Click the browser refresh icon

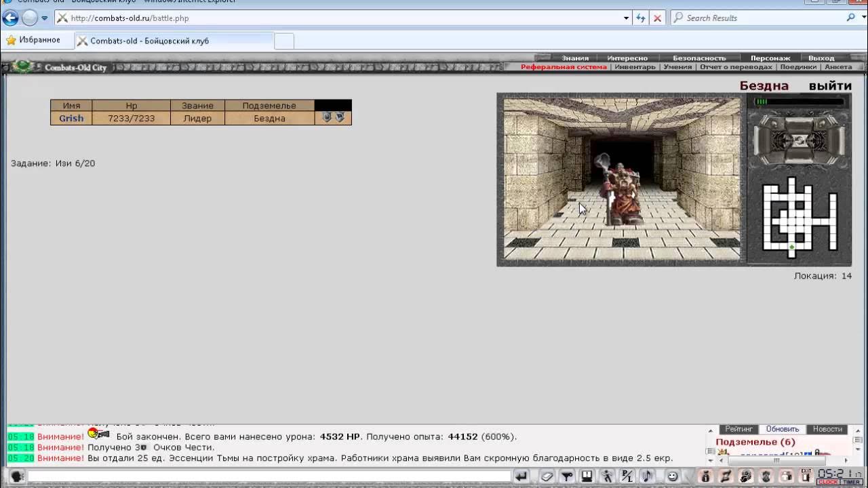(x=641, y=18)
